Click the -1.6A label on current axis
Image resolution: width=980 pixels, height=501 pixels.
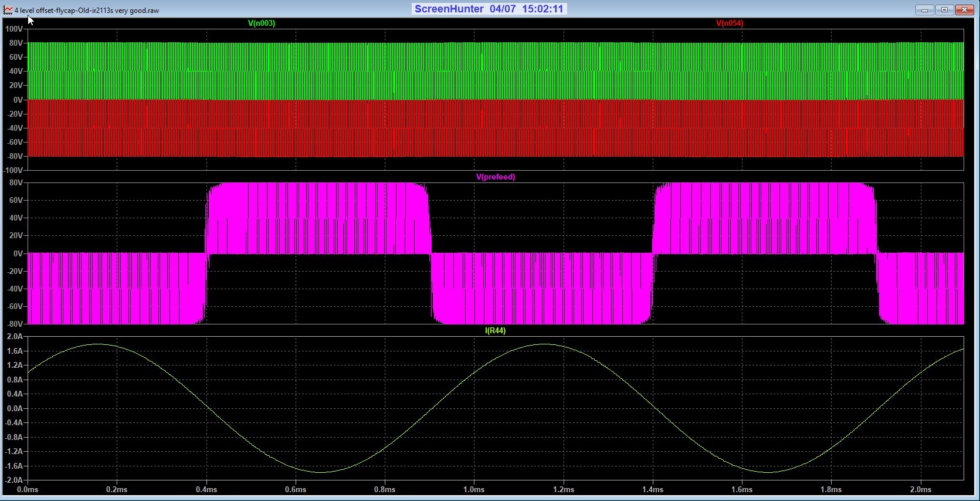click(13, 466)
